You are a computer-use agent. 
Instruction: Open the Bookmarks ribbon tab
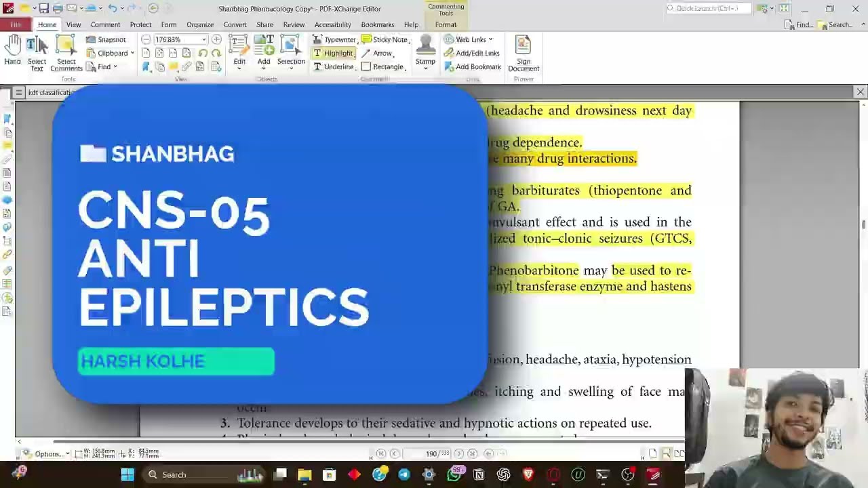point(378,24)
